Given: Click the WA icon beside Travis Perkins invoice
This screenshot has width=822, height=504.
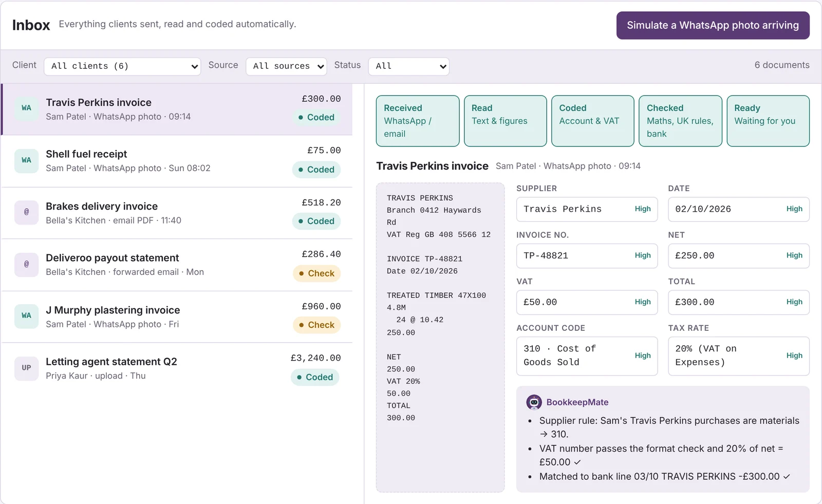Looking at the screenshot, I should pyautogui.click(x=26, y=108).
